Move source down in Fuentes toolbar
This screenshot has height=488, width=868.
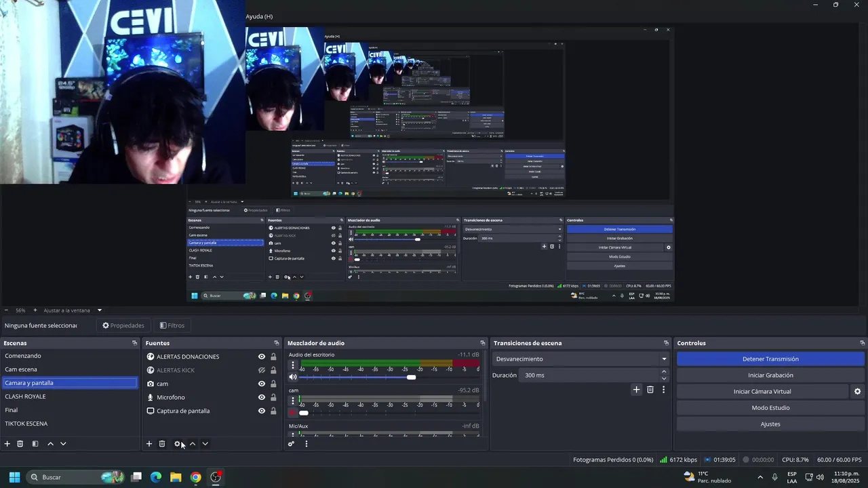point(205,444)
